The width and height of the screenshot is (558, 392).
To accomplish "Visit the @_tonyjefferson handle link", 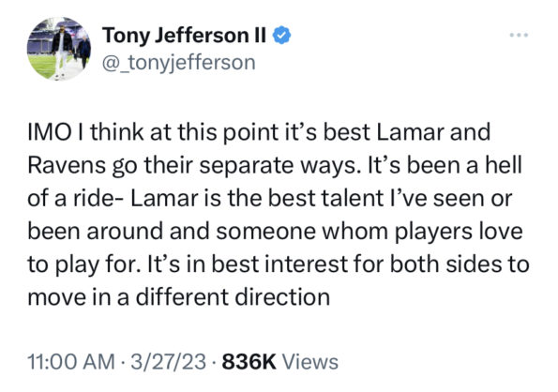I will [178, 63].
